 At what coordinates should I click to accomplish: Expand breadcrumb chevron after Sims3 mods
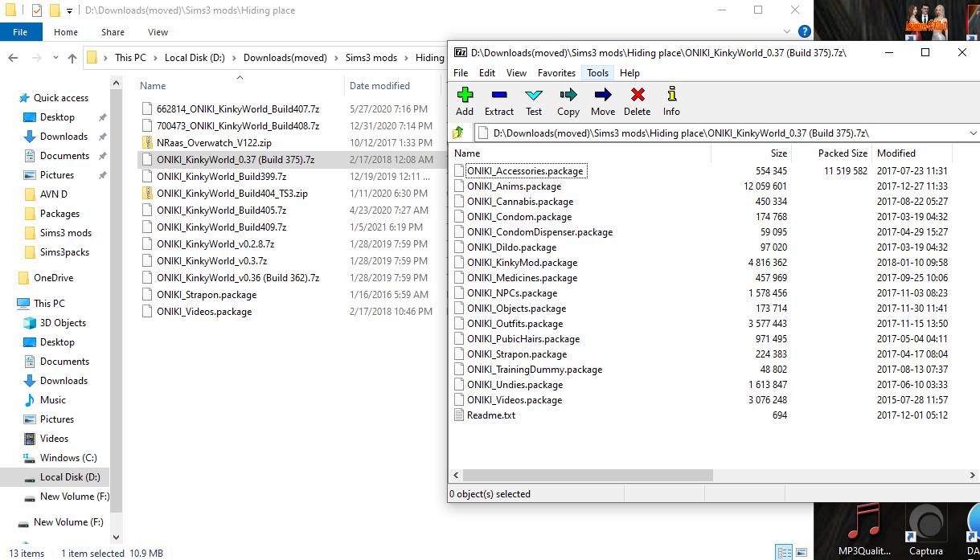click(407, 58)
